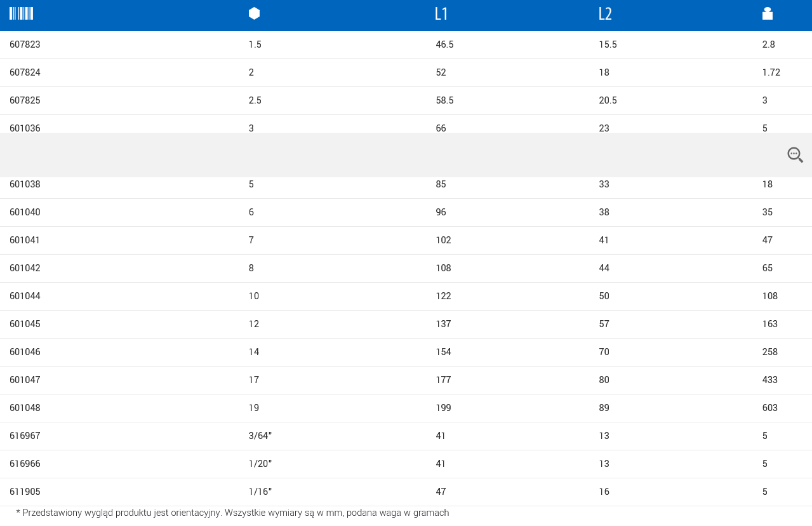Viewport: 812px width, 526px height.
Task: Click the footnote about dimensions in mm
Action: [232, 513]
